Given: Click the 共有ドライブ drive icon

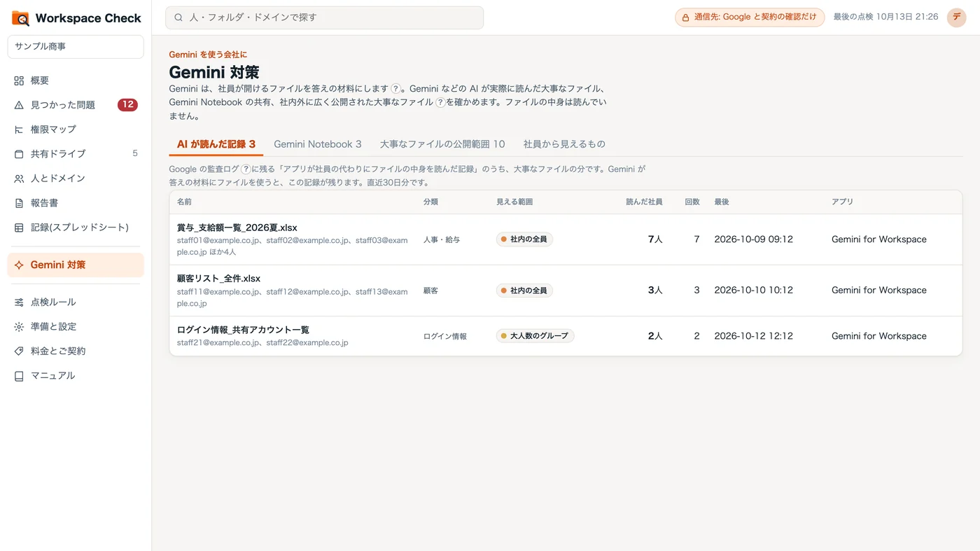Looking at the screenshot, I should [x=19, y=154].
